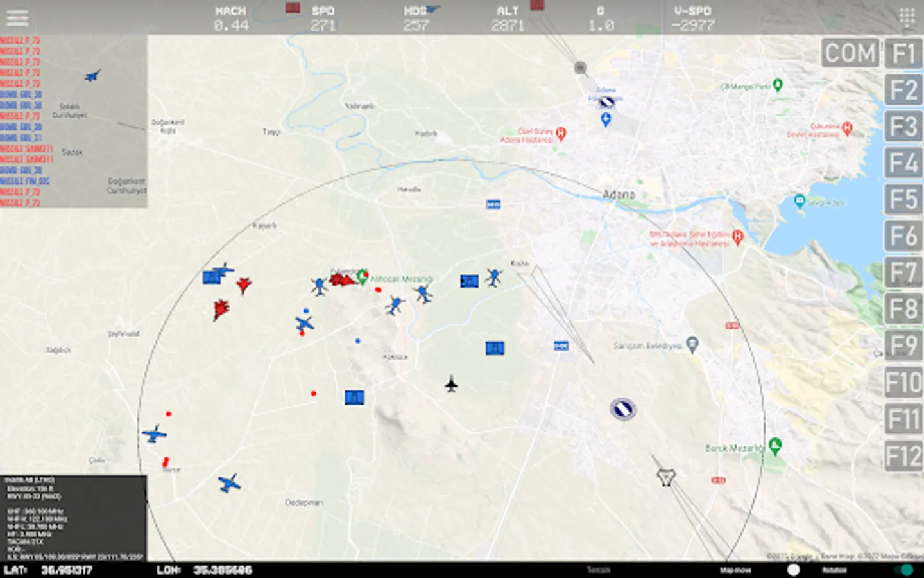Screen dimensions: 924x578
Task: Select the blue helicopter at the river bend
Action: coord(395,305)
